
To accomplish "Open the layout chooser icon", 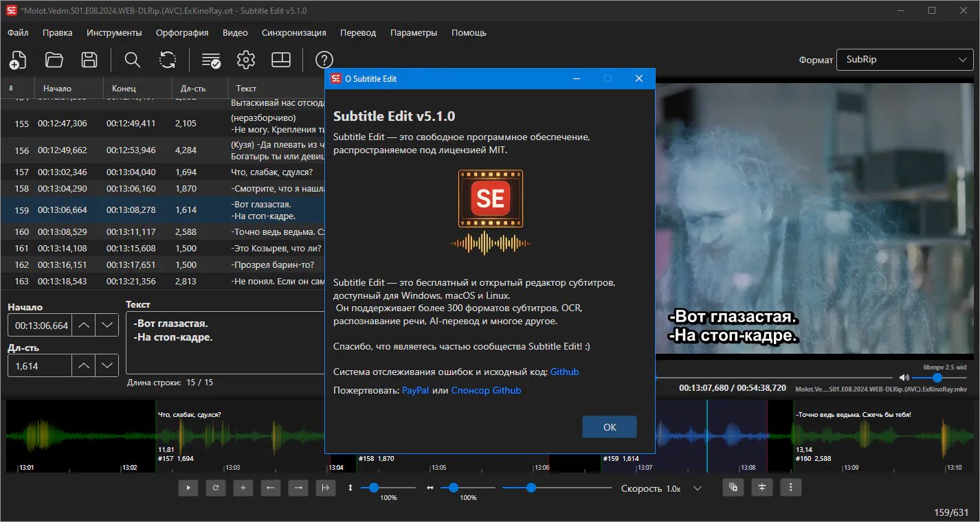I will tap(281, 60).
